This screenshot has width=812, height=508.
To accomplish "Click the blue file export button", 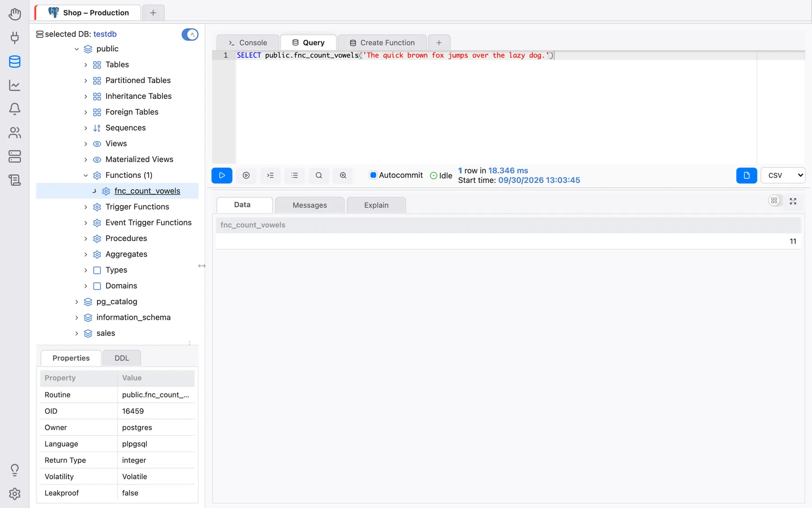I will tap(747, 175).
